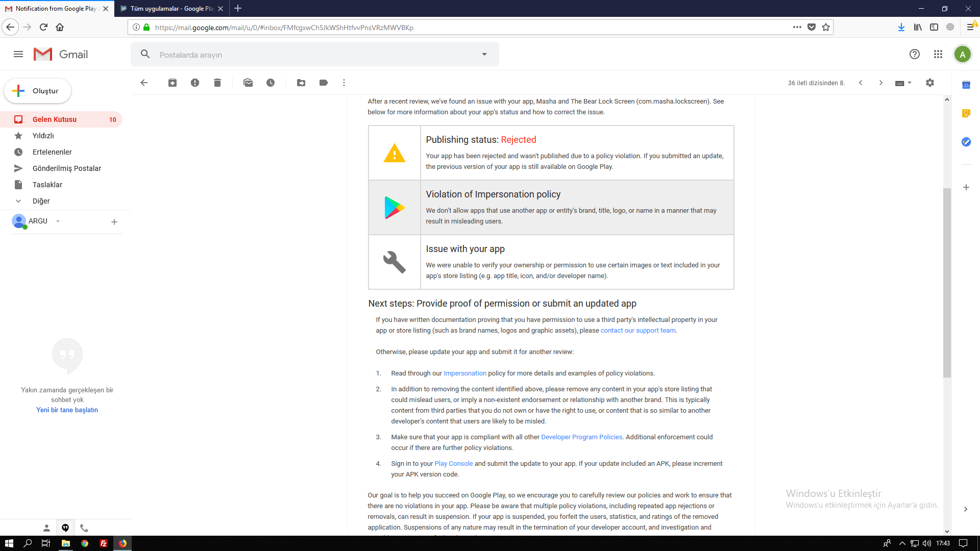Screen dimensions: 980x551
Task: Click the mail search magnifier icon
Action: (145, 54)
